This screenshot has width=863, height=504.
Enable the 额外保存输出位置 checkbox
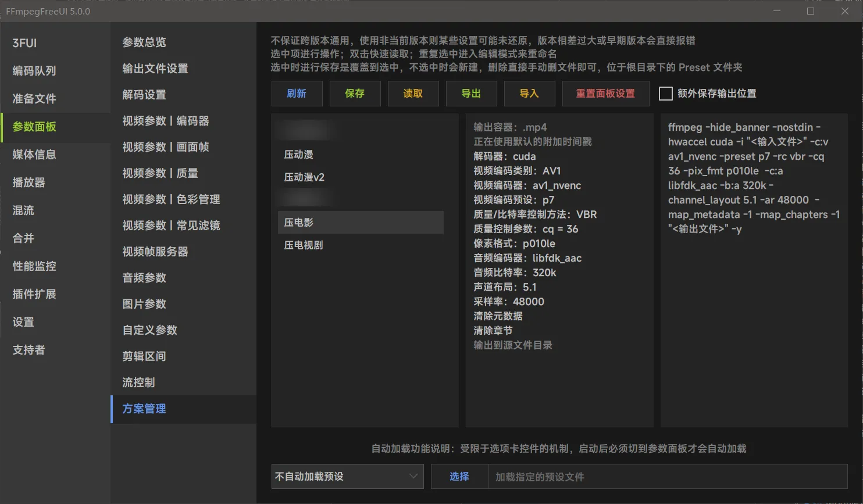point(666,94)
